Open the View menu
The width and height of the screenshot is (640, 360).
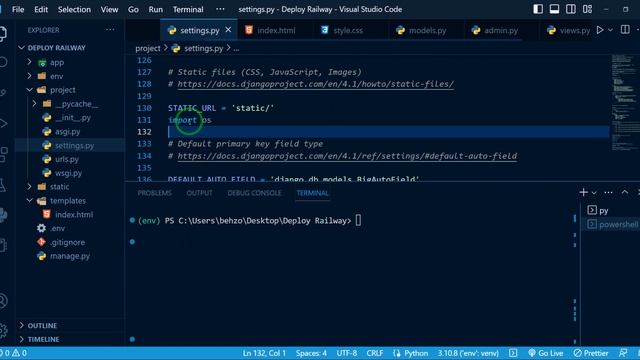[109, 9]
